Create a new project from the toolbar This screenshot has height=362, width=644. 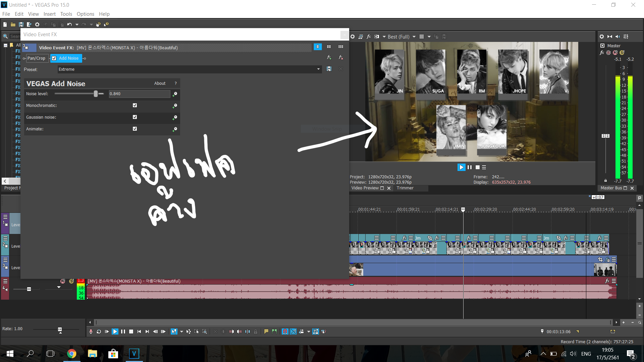point(5,24)
